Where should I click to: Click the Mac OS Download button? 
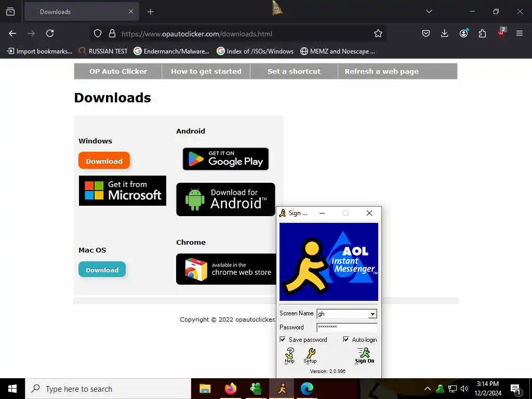click(102, 270)
